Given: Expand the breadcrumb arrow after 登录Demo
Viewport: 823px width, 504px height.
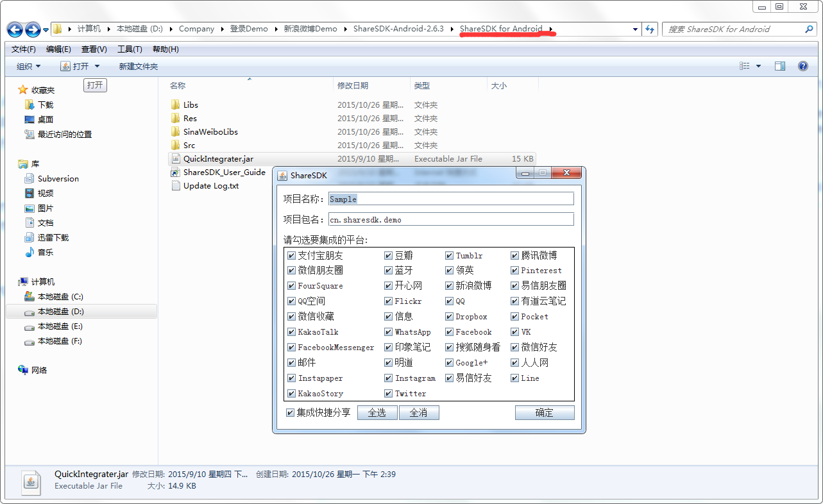Looking at the screenshot, I should [x=276, y=29].
